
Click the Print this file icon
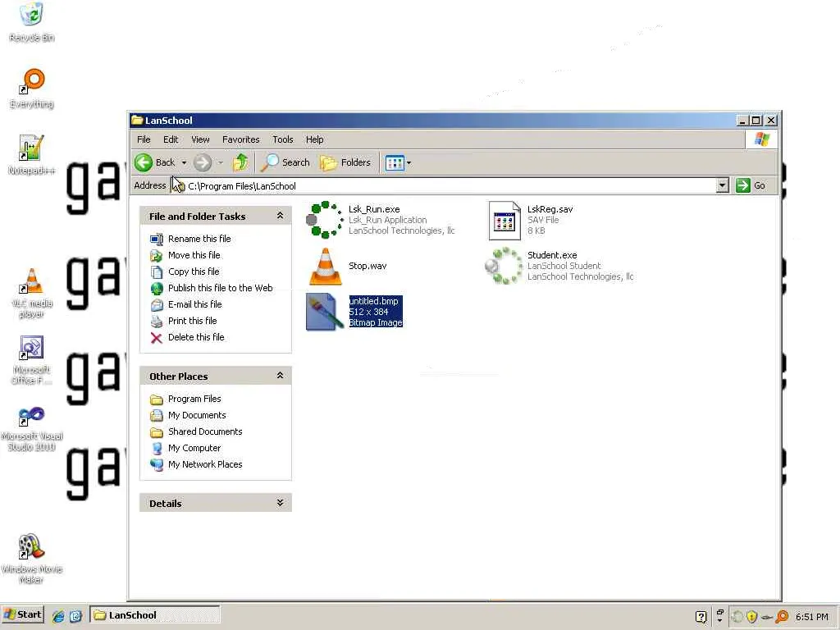[157, 322]
